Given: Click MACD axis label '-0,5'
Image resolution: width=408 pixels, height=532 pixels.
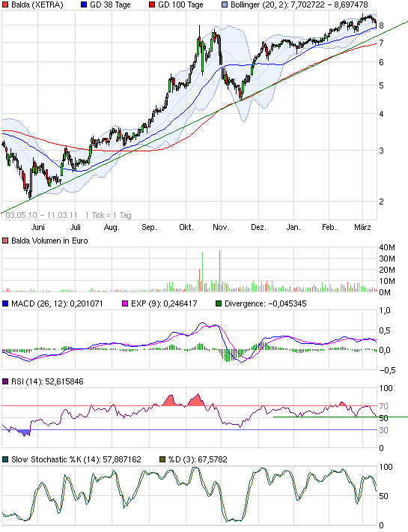Looking at the screenshot, I should coord(388,370).
